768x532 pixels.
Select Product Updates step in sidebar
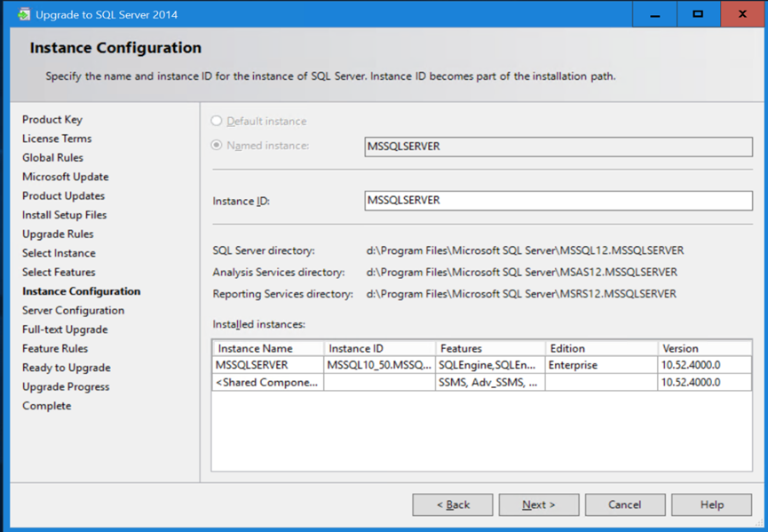[x=63, y=196]
